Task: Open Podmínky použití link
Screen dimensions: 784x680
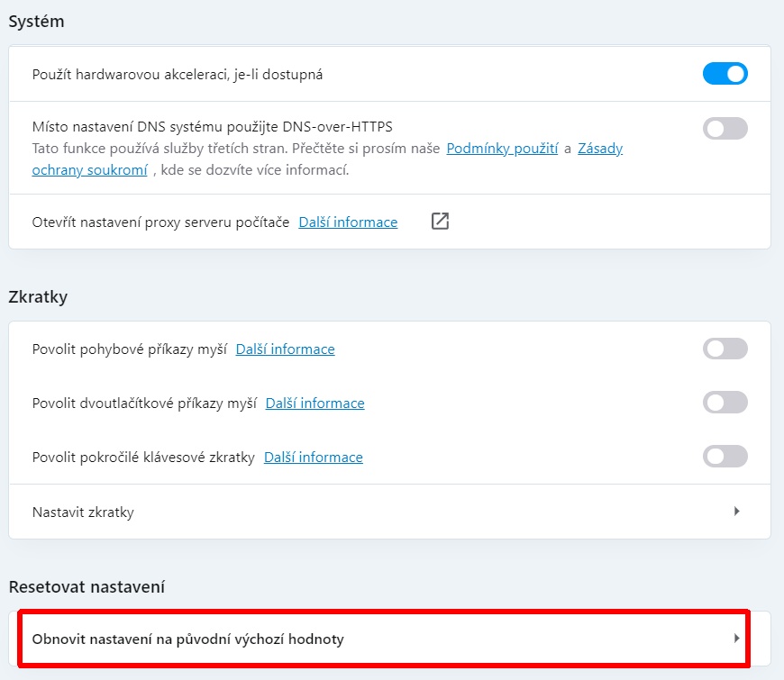Action: (502, 149)
